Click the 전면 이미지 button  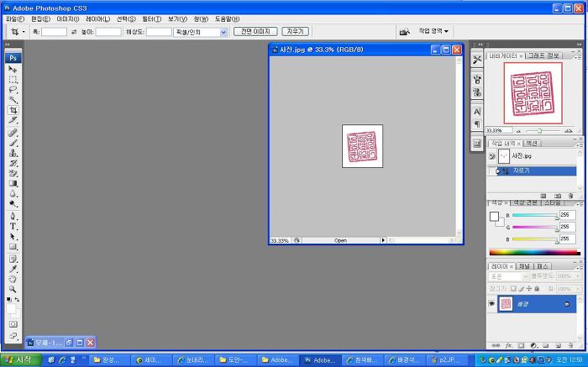point(255,31)
